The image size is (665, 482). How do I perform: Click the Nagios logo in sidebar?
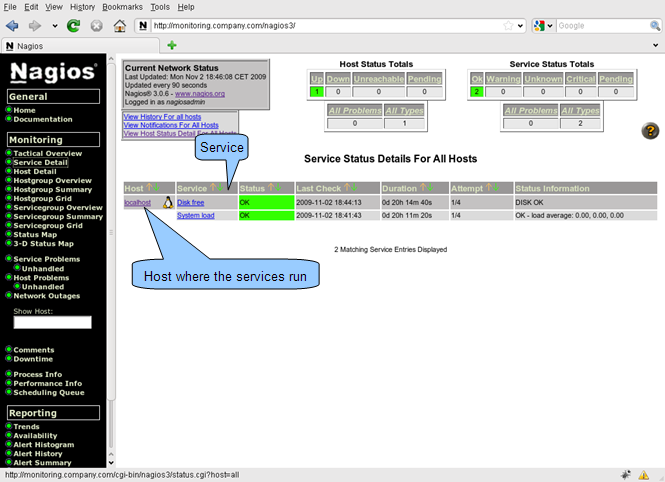coord(53,72)
